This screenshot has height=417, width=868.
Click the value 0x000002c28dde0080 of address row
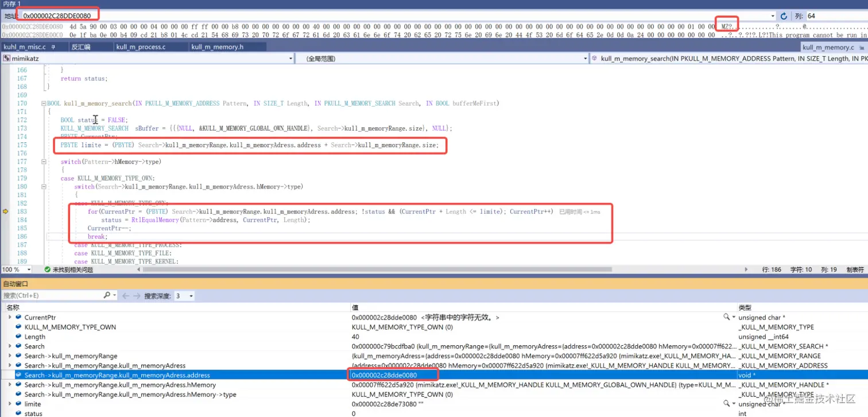384,375
